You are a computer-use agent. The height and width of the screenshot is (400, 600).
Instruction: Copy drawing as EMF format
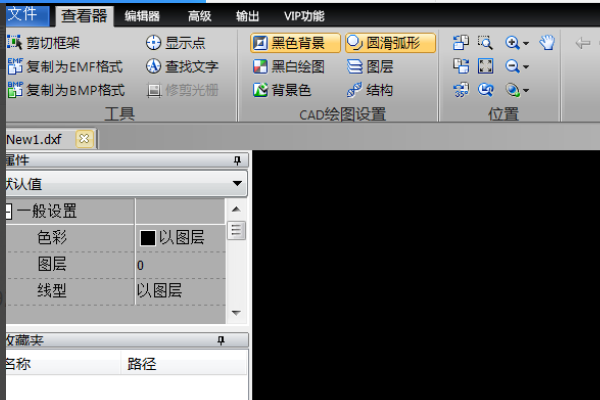[x=65, y=67]
